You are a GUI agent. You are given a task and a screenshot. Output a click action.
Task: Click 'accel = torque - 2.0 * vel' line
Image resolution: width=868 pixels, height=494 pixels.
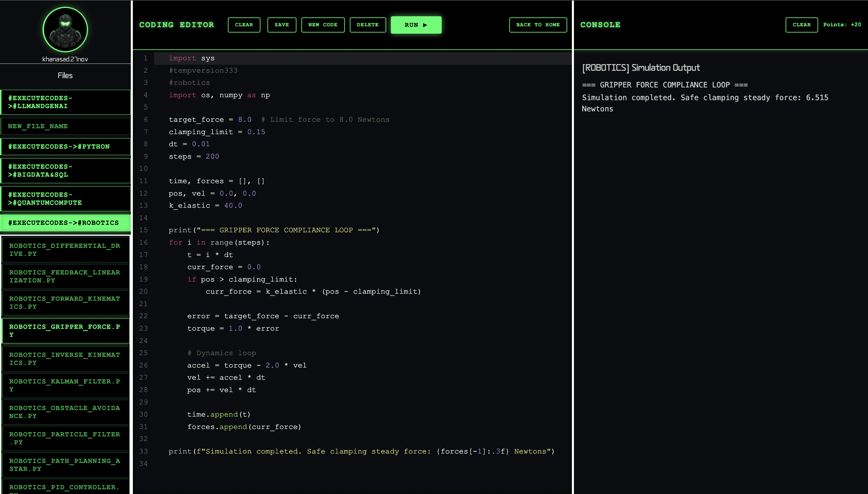click(247, 365)
